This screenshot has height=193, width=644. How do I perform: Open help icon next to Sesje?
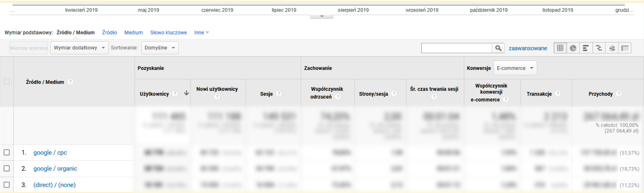point(279,94)
